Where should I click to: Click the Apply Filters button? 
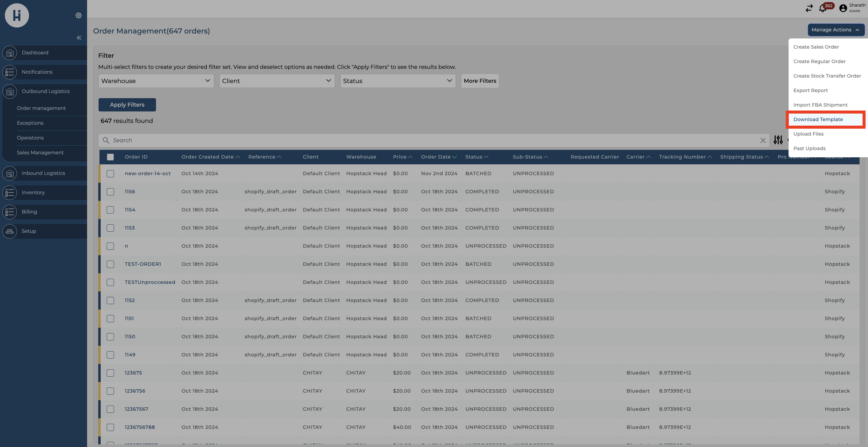pos(127,105)
